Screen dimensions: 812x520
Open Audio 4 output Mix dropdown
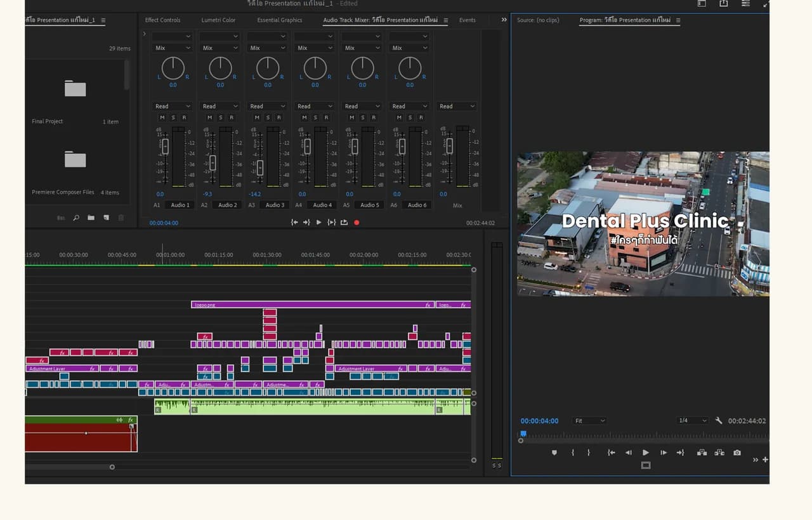(x=315, y=48)
